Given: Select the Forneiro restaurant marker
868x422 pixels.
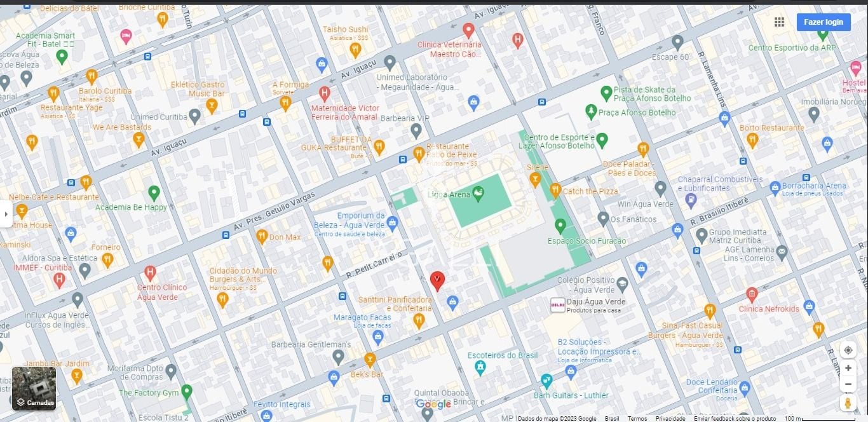Looking at the screenshot, I should tap(107, 260).
